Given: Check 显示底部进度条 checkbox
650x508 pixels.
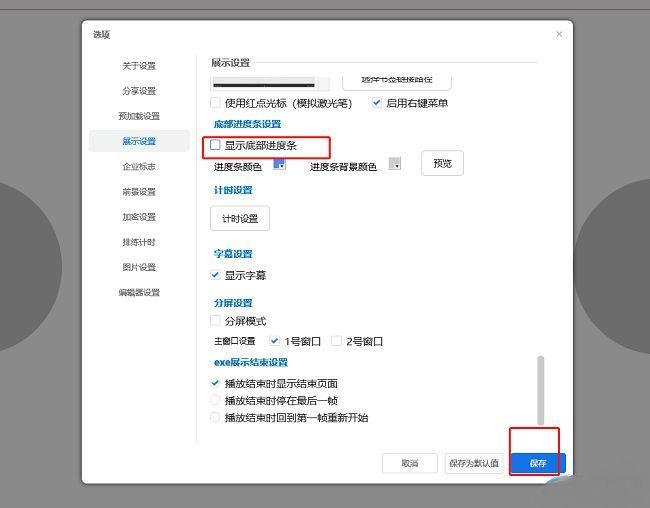Looking at the screenshot, I should click(215, 145).
